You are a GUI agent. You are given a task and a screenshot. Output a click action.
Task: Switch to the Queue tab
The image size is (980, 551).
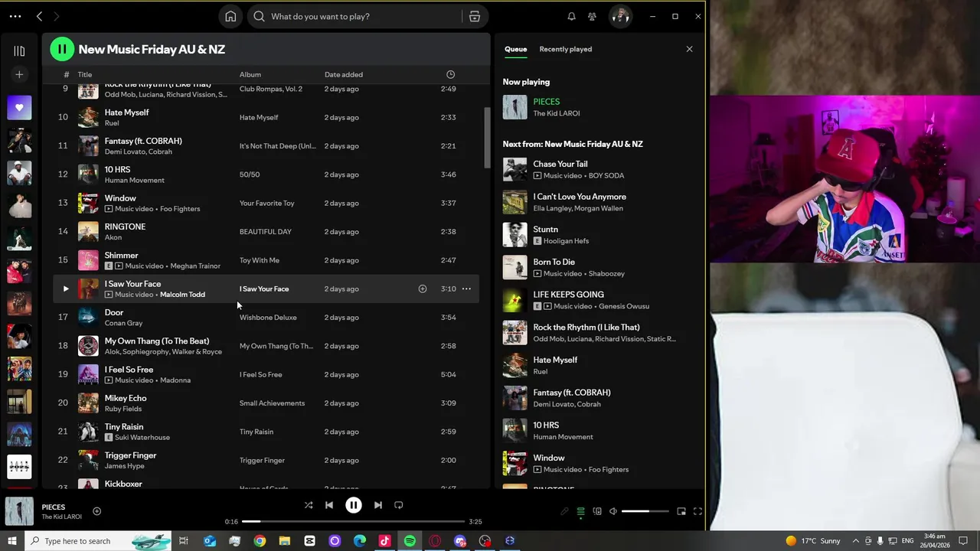[515, 49]
